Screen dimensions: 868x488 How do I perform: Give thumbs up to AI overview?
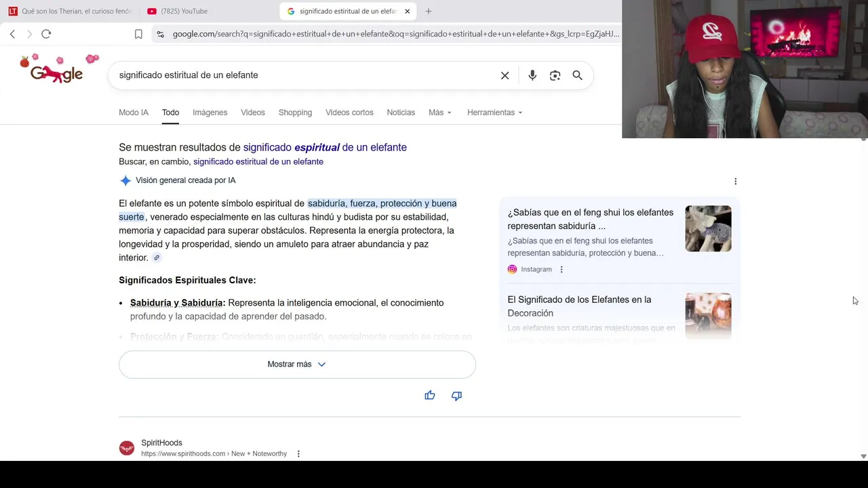click(x=430, y=395)
